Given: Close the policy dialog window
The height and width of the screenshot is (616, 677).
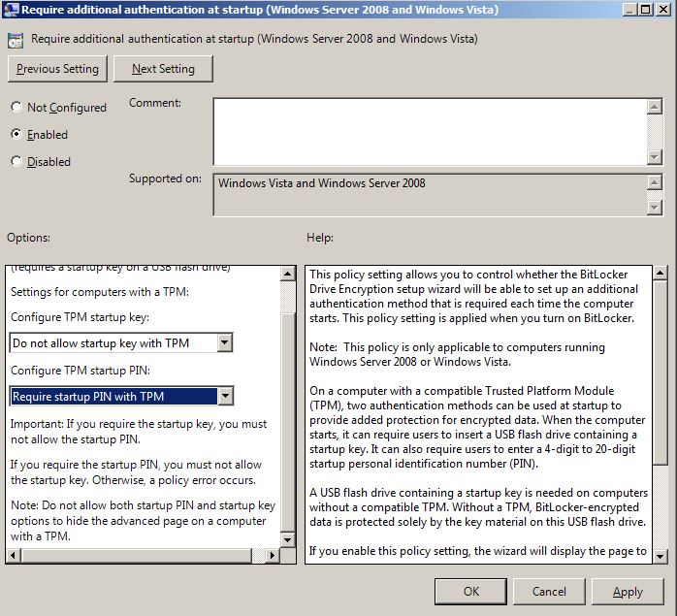Looking at the screenshot, I should coord(663,9).
